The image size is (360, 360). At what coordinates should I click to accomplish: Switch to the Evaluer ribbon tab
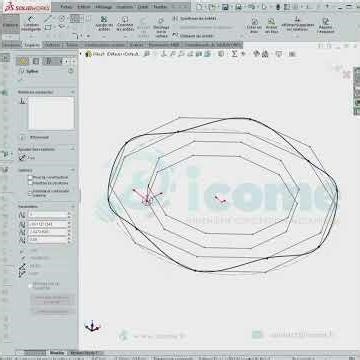pyautogui.click(x=136, y=45)
